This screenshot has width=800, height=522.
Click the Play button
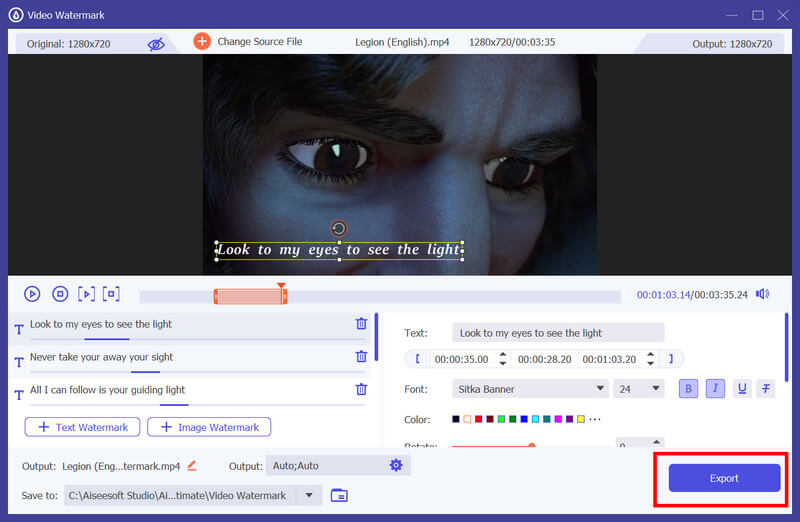[x=32, y=294]
